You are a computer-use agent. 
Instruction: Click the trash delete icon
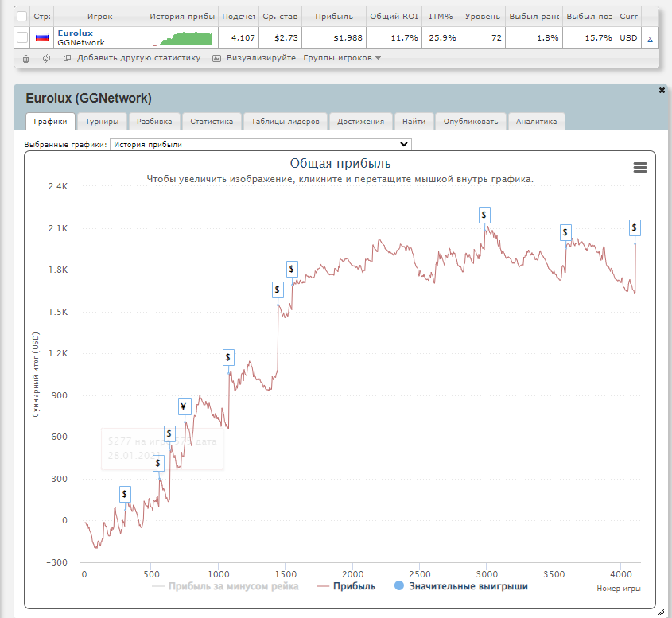point(25,59)
